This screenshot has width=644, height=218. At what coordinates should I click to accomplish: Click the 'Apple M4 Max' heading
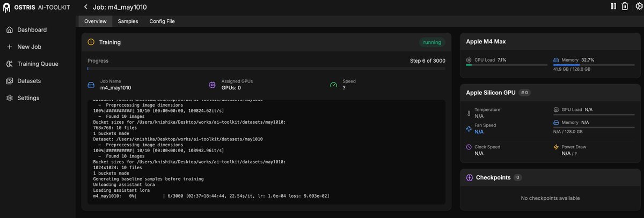486,42
